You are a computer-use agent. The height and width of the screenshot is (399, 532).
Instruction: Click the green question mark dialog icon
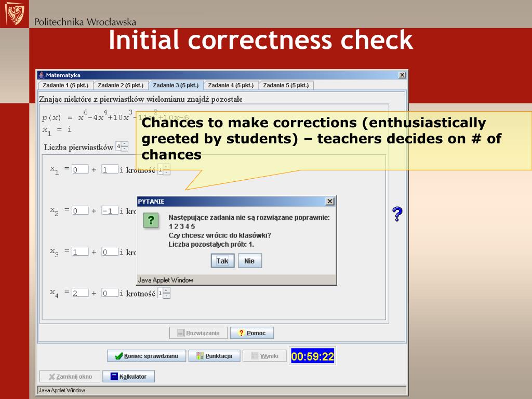(151, 220)
